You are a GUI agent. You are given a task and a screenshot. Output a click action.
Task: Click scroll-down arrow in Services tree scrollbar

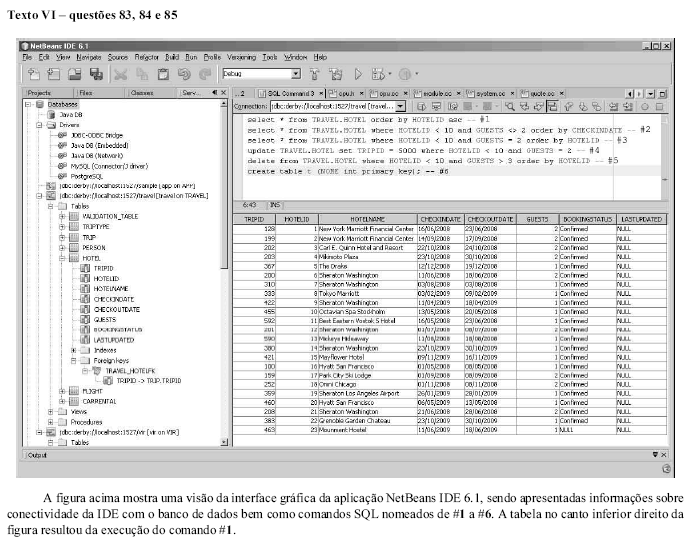pos(224,442)
